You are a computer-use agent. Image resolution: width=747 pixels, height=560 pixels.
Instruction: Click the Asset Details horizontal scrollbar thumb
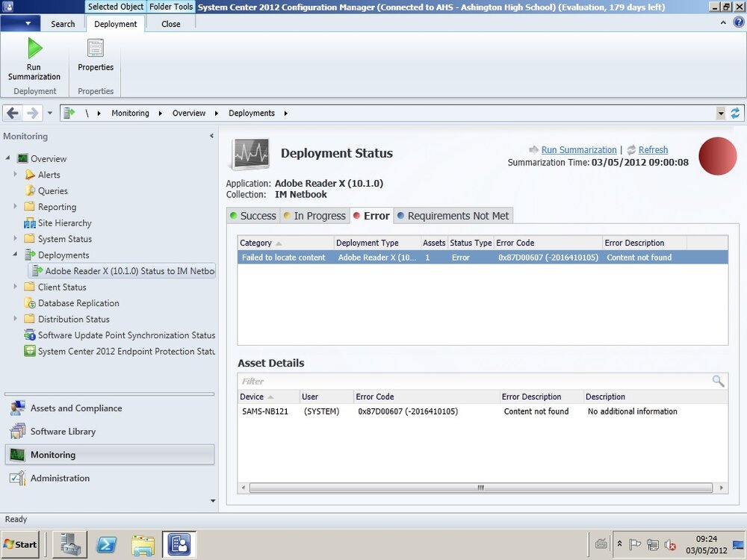pos(480,488)
